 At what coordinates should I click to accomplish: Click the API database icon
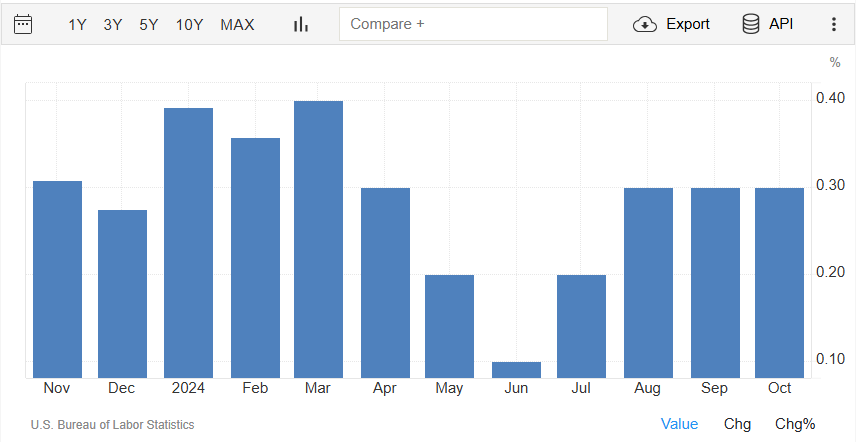pyautogui.click(x=751, y=24)
